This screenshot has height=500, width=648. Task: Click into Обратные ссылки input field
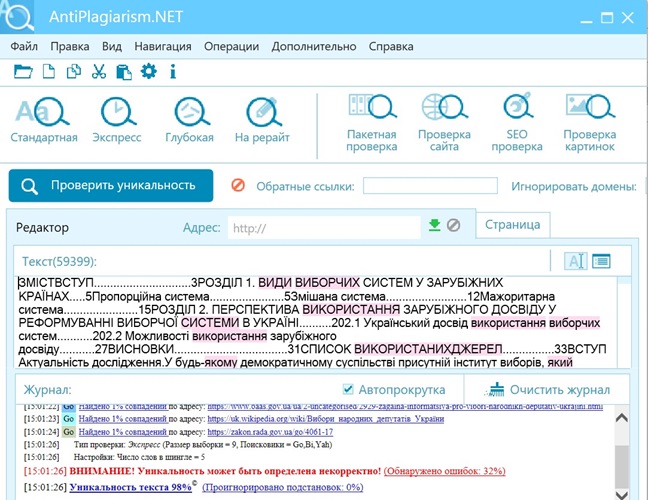coord(430,186)
